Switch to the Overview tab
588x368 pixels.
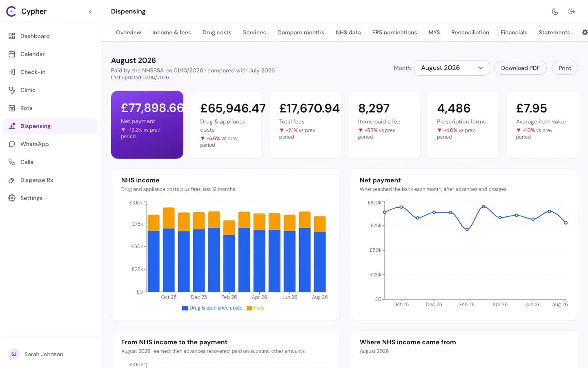click(128, 32)
